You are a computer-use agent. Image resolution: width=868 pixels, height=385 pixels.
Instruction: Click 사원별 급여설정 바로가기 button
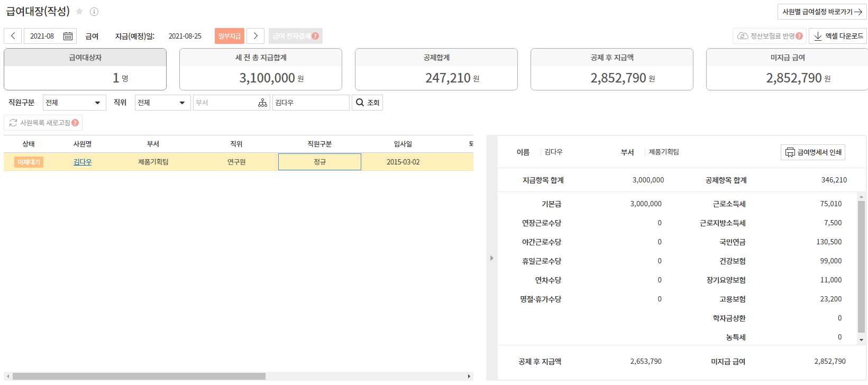(x=821, y=12)
